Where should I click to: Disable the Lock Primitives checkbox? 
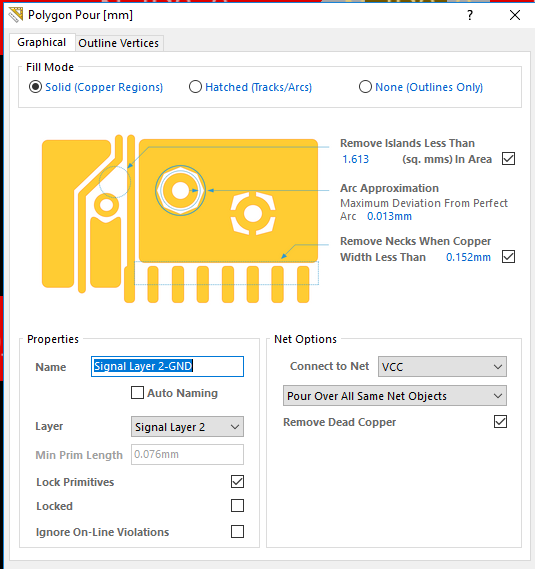tap(237, 482)
